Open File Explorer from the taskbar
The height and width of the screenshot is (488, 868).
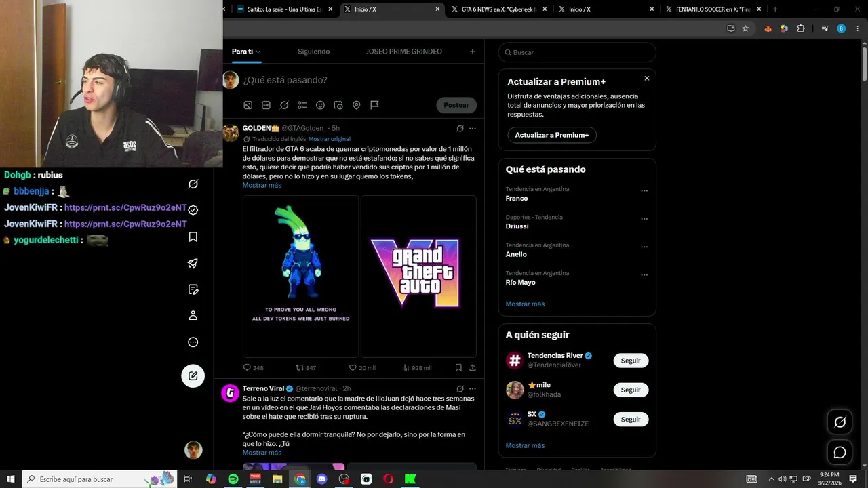pos(277,479)
